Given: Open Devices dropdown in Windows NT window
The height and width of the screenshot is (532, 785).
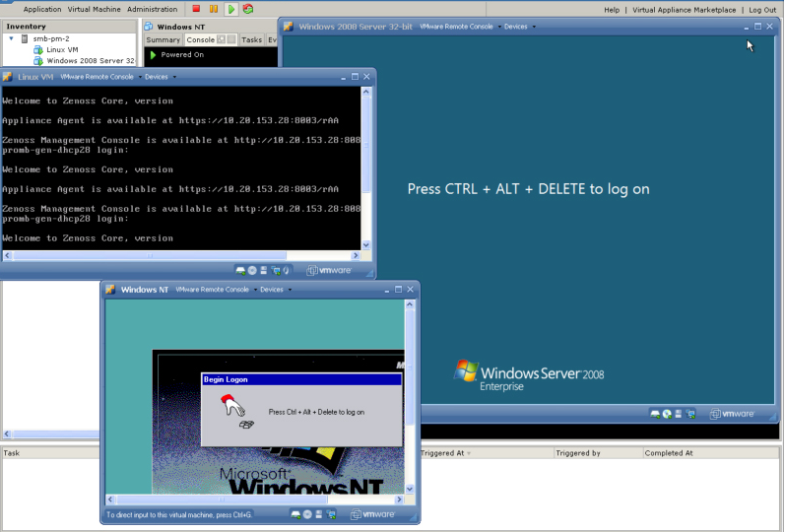Looking at the screenshot, I should tap(276, 290).
